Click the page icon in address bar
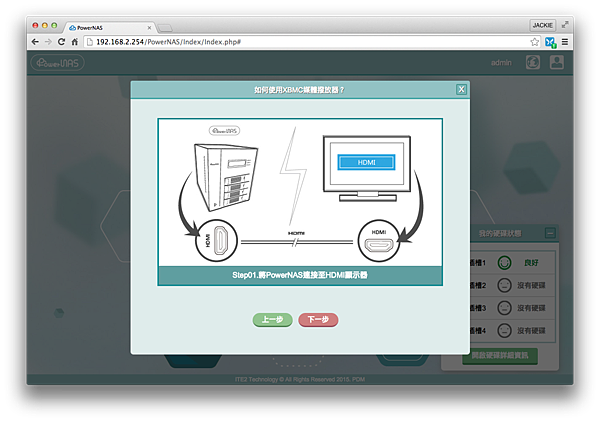 [x=90, y=42]
